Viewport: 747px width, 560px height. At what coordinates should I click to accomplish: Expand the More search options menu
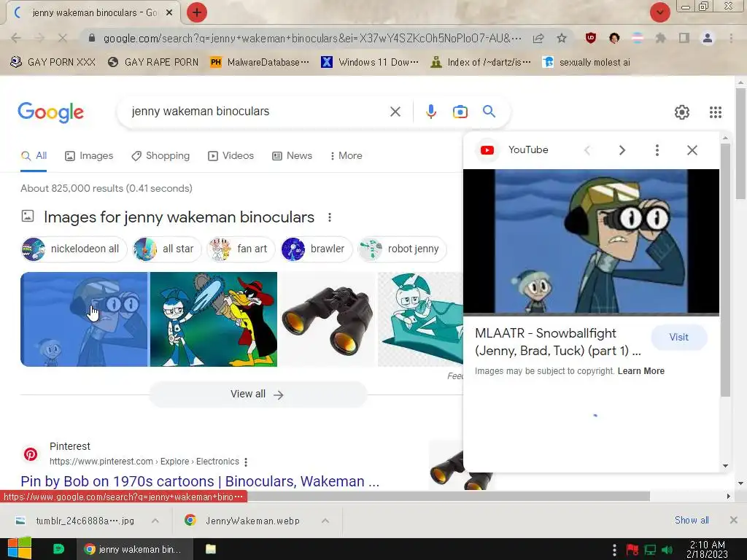[x=346, y=156]
